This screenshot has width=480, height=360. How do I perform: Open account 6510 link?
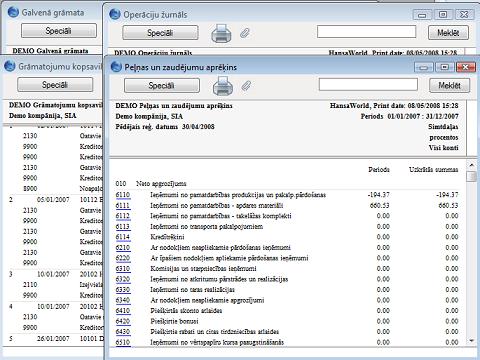pos(123,342)
